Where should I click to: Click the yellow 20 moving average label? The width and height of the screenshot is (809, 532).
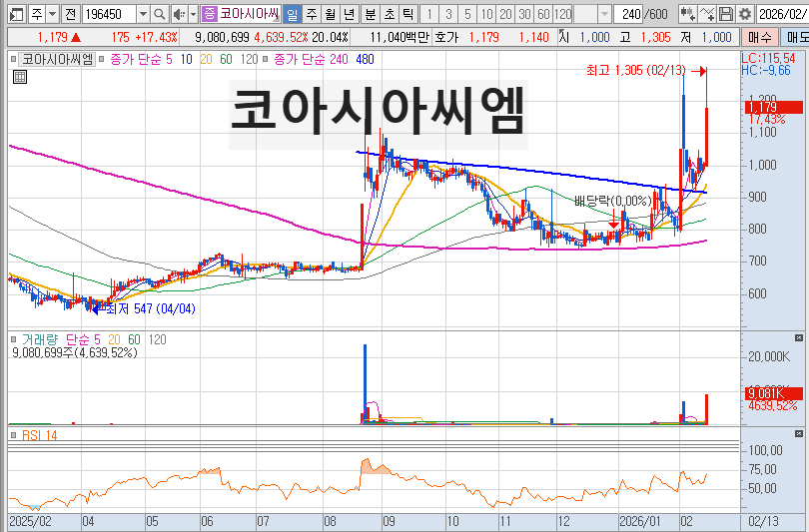(206, 59)
